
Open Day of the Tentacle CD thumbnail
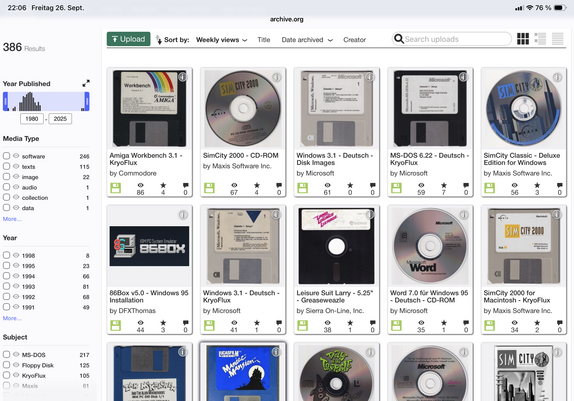tap(336, 373)
